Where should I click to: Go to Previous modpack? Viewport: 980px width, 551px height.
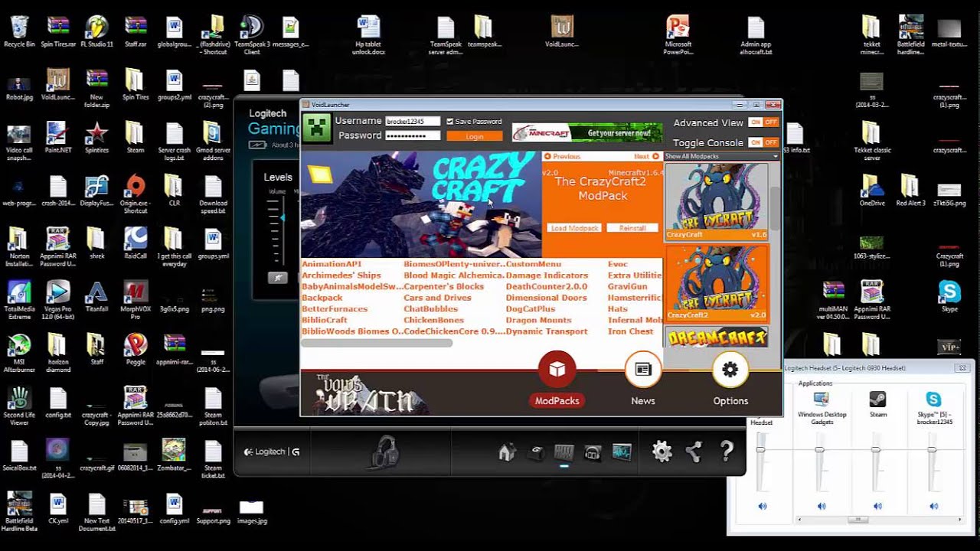(x=562, y=156)
